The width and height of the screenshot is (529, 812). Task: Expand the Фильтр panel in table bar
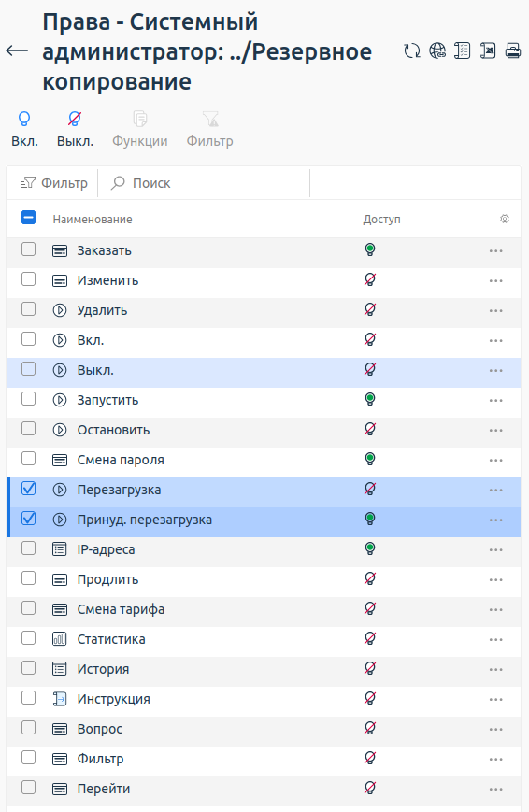point(53,183)
